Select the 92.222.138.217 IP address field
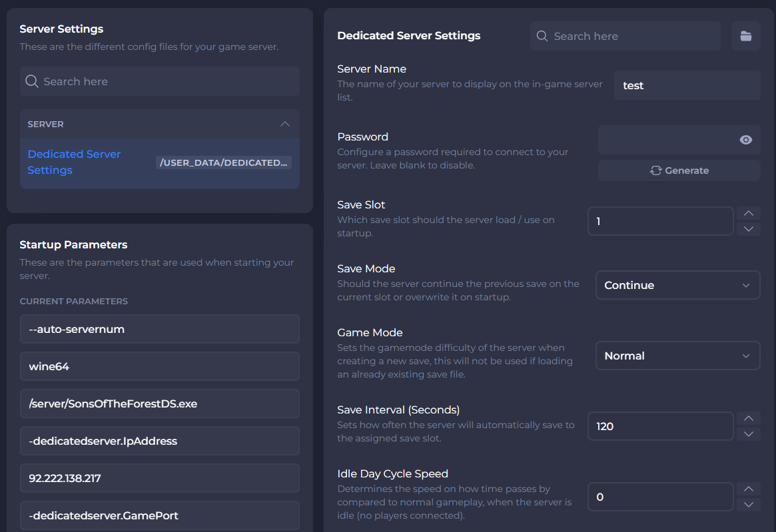This screenshot has width=776, height=532. click(159, 478)
